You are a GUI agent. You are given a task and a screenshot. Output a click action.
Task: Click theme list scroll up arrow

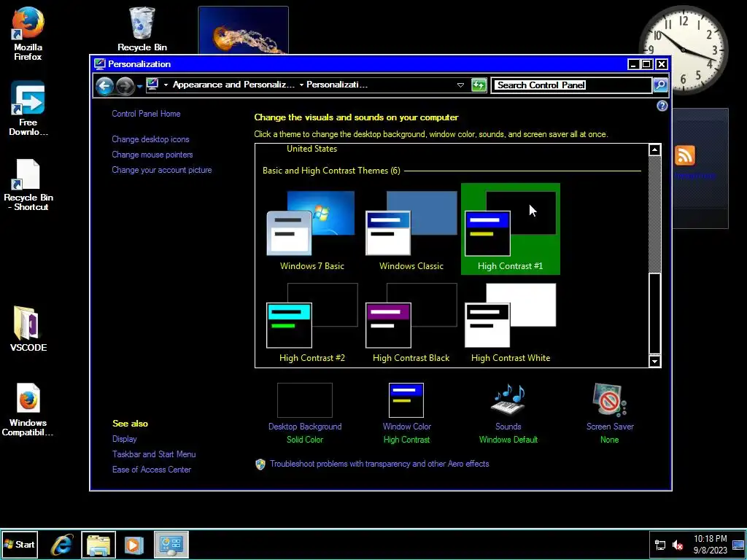click(654, 150)
